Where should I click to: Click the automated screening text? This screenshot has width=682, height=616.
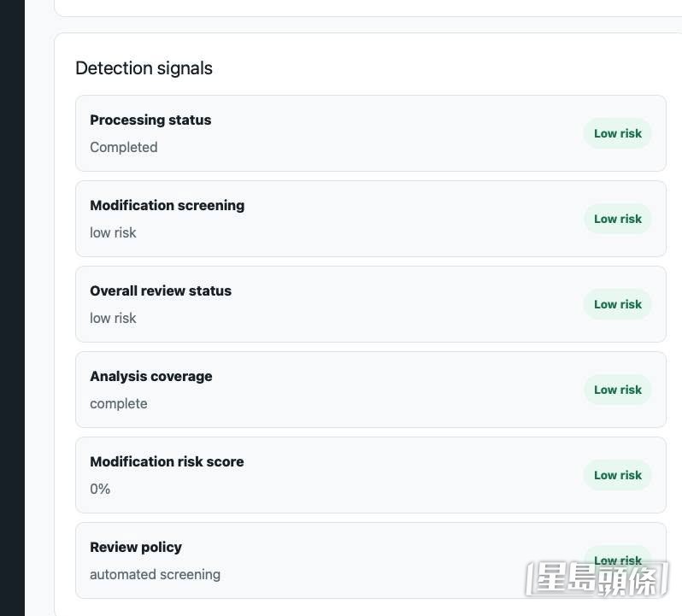coord(155,575)
